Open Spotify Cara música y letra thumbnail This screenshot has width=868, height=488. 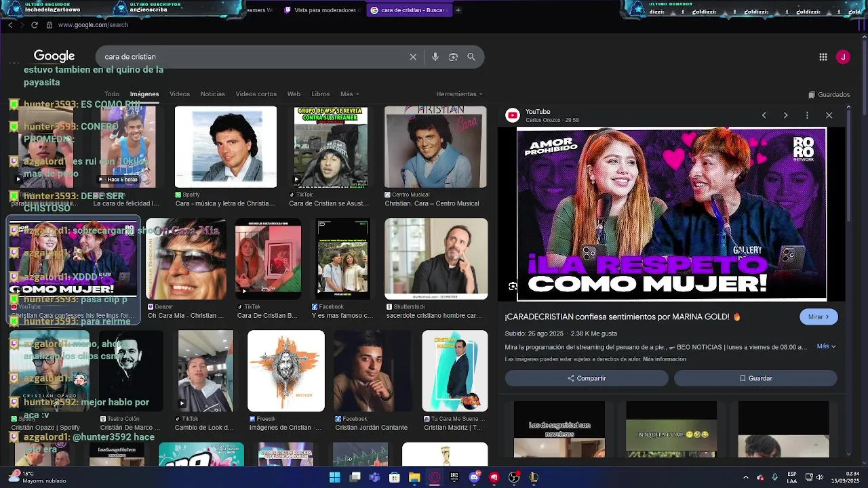(226, 146)
